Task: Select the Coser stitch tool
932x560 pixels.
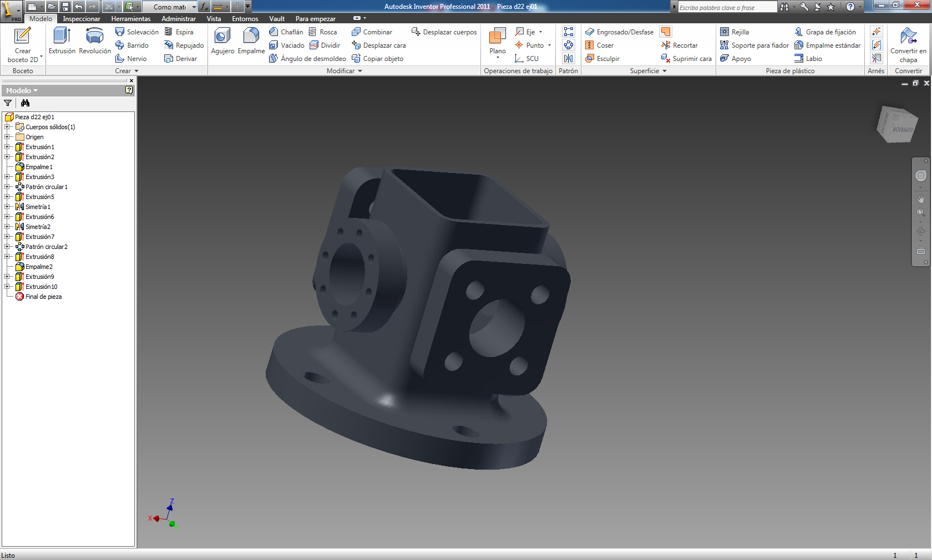Action: (x=599, y=45)
